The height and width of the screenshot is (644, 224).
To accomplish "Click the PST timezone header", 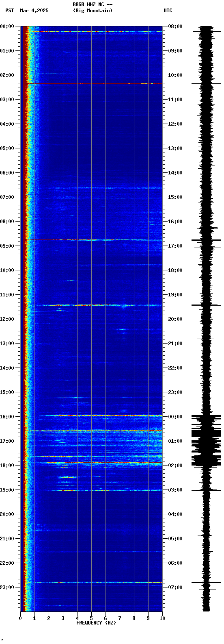I will pyautogui.click(x=9, y=11).
